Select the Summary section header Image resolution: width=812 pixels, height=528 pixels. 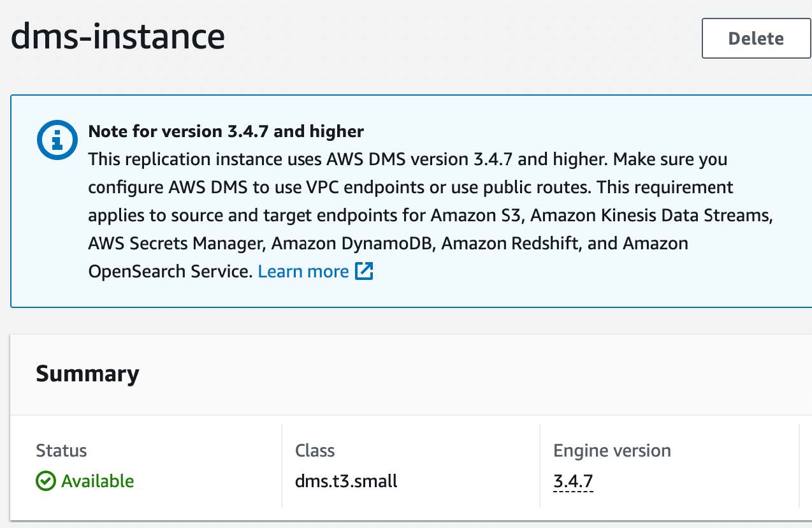[x=87, y=374]
